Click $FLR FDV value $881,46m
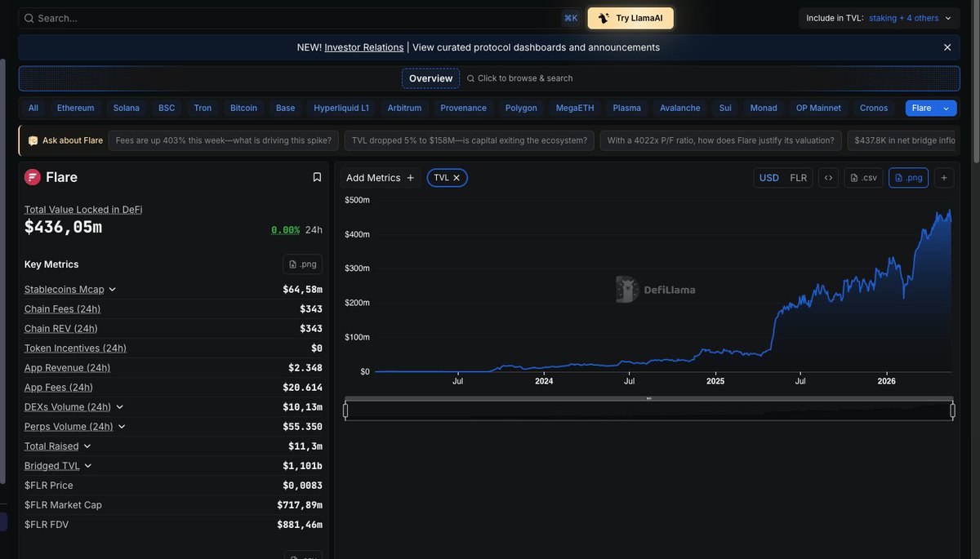 (x=300, y=525)
